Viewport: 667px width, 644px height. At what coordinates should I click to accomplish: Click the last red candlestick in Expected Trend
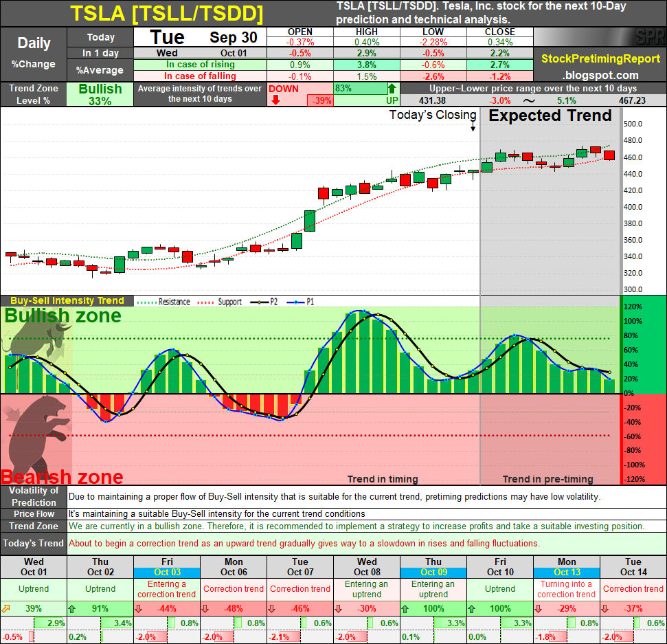coord(609,155)
